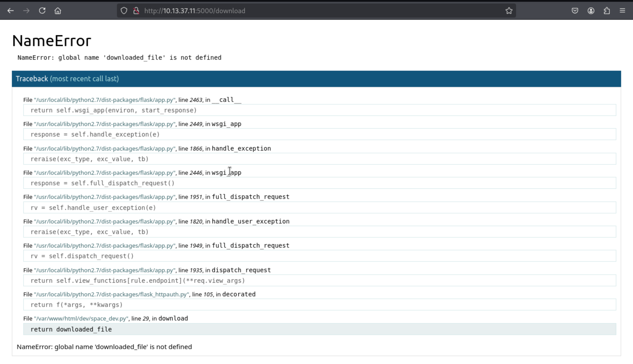Click the Traceback header bar

tap(316, 79)
